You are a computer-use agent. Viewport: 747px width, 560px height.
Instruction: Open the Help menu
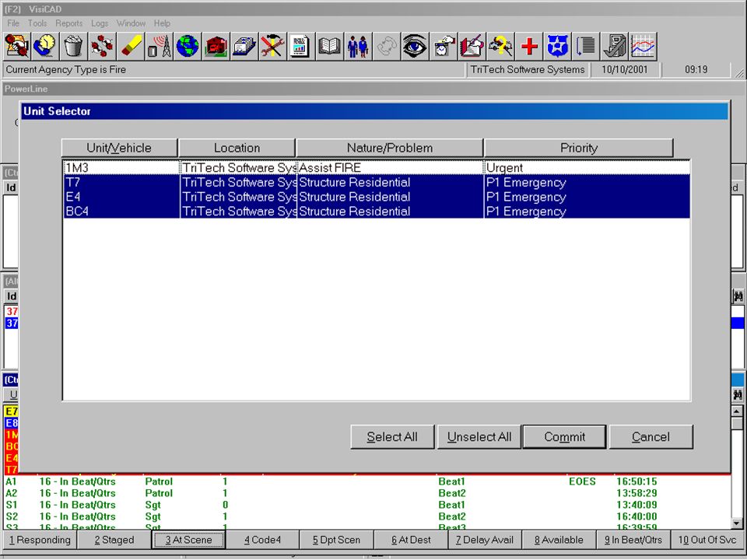coord(162,23)
